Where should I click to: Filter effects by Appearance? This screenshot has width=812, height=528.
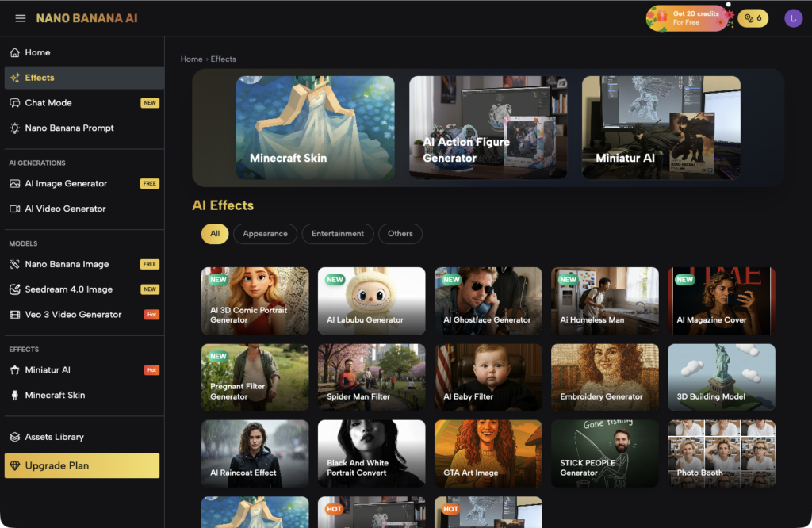(265, 234)
